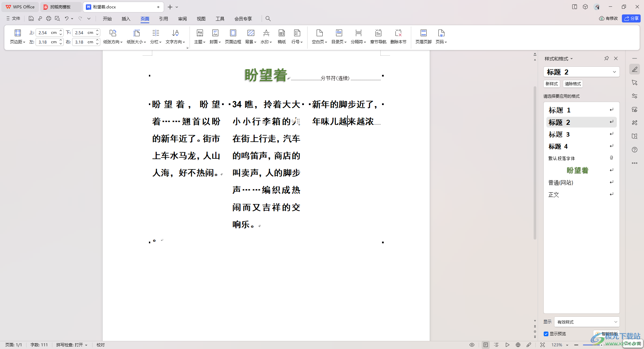Toggle page layout view button in status bar
Image resolution: width=644 pixels, height=349 pixels.
[486, 345]
